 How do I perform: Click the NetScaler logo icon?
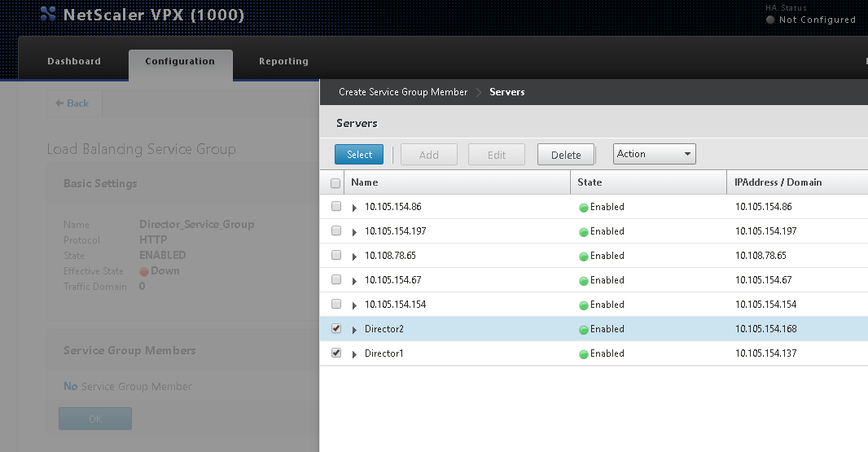[48, 15]
